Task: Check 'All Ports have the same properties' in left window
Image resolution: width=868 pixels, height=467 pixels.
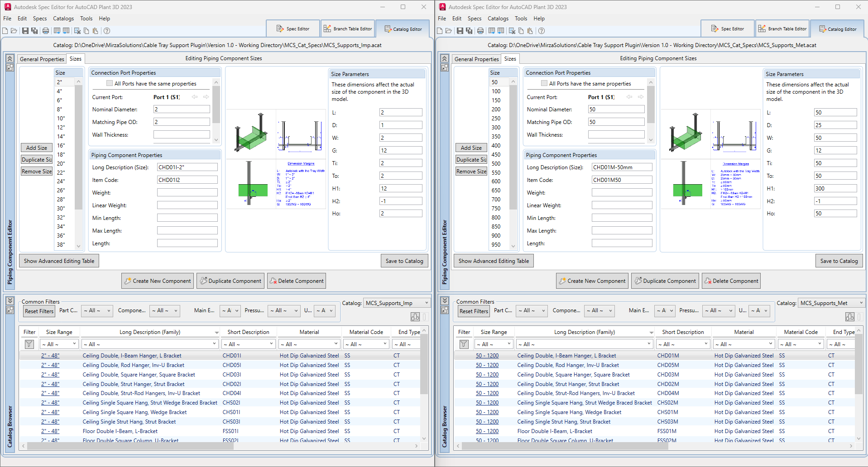Action: pyautogui.click(x=110, y=83)
